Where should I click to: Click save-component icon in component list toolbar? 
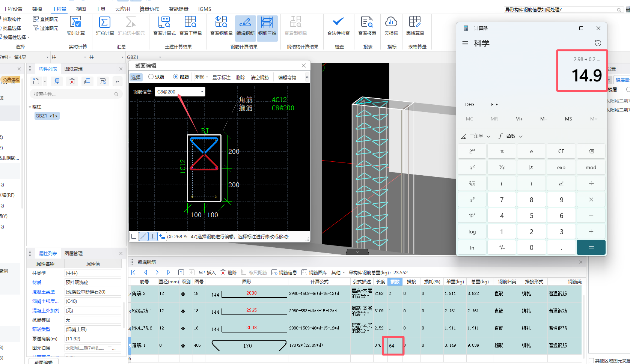[x=103, y=81]
